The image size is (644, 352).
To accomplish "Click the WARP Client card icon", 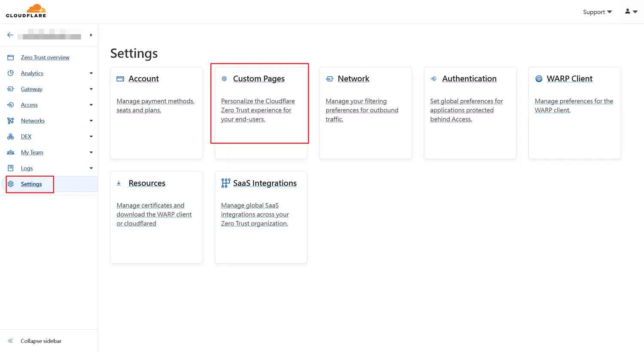I will click(539, 79).
